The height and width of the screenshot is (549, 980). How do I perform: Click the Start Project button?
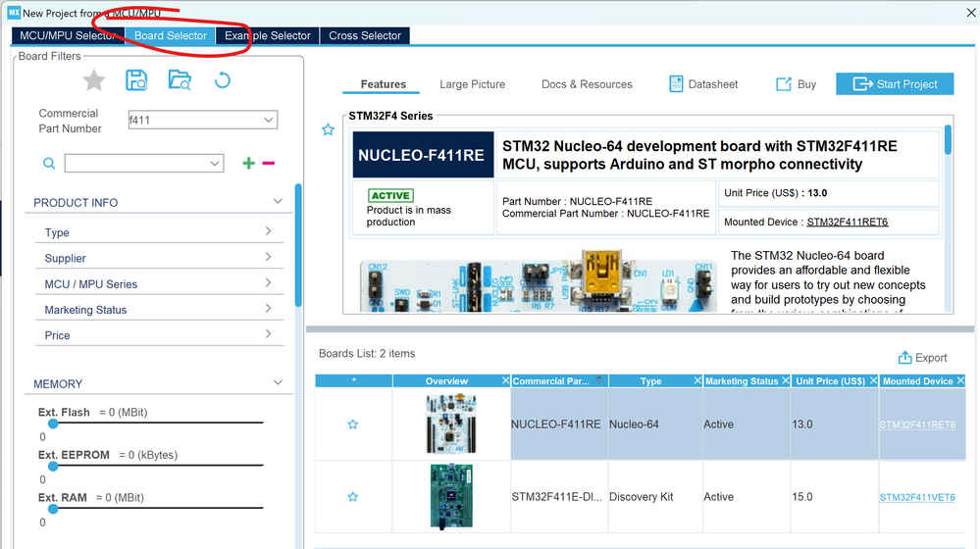pyautogui.click(x=895, y=83)
